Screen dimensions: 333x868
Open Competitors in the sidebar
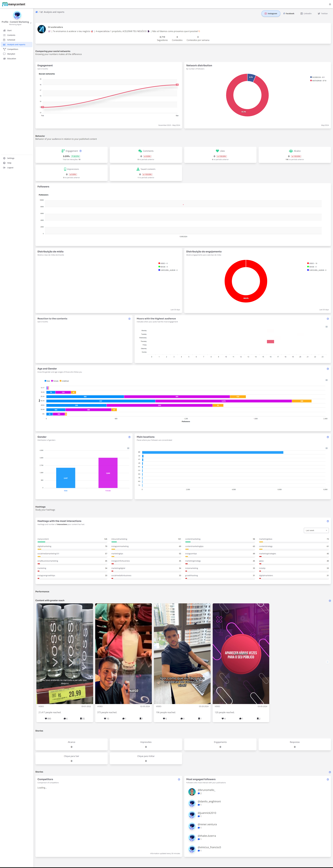(12, 49)
